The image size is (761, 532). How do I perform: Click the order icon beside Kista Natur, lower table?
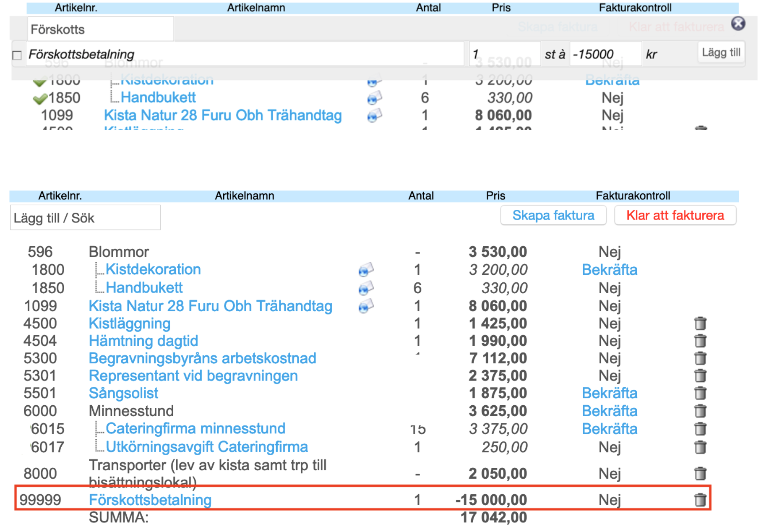coord(366,306)
